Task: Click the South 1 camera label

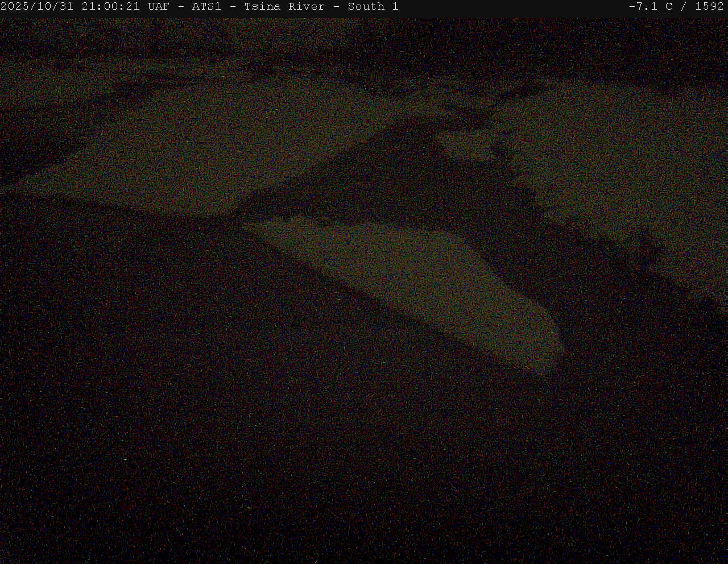Action: click(373, 7)
